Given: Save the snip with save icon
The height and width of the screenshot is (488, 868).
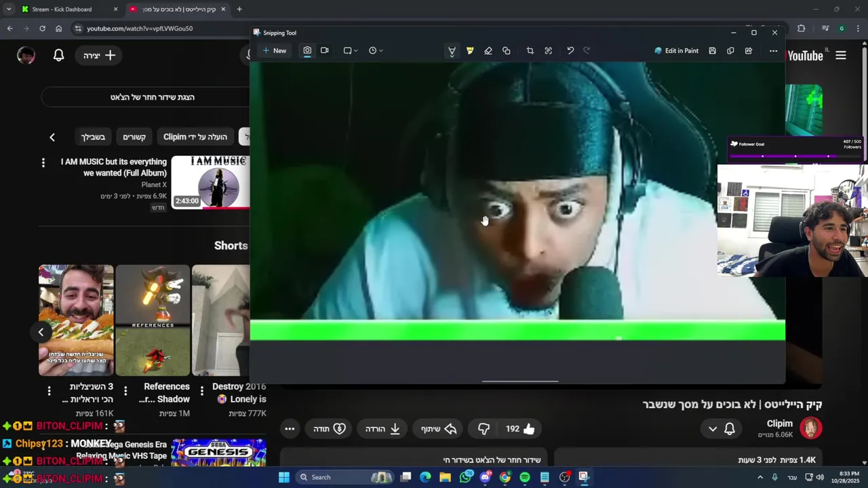Looking at the screenshot, I should tap(712, 51).
